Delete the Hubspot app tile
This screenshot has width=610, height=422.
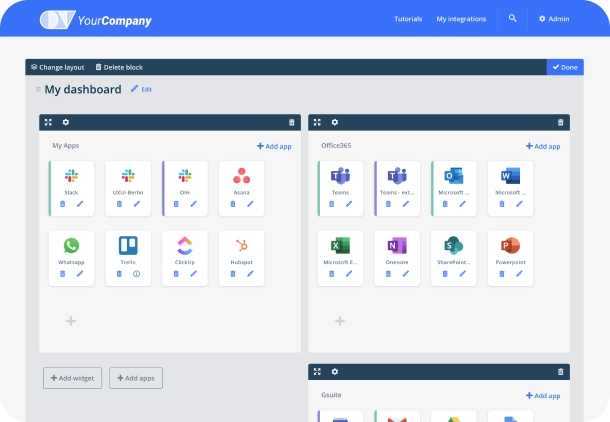coord(233,274)
